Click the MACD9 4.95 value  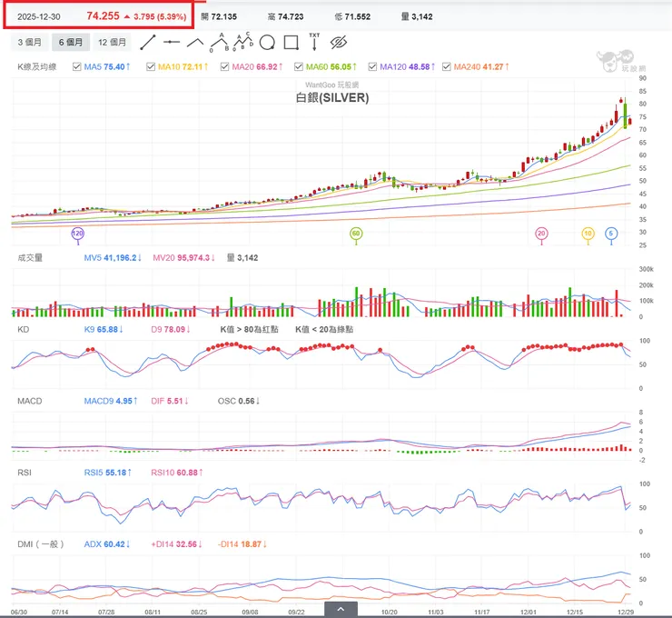(111, 401)
